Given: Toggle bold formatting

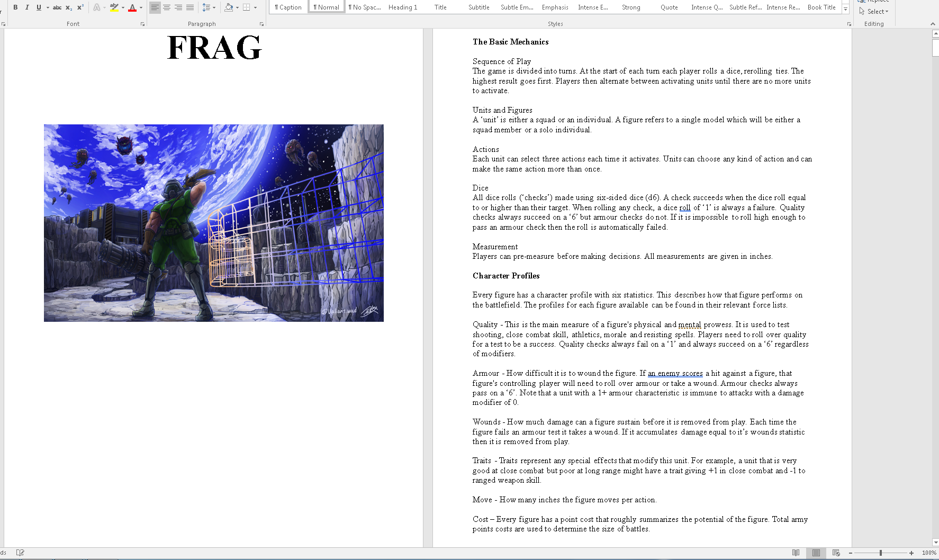Looking at the screenshot, I should (x=15, y=7).
